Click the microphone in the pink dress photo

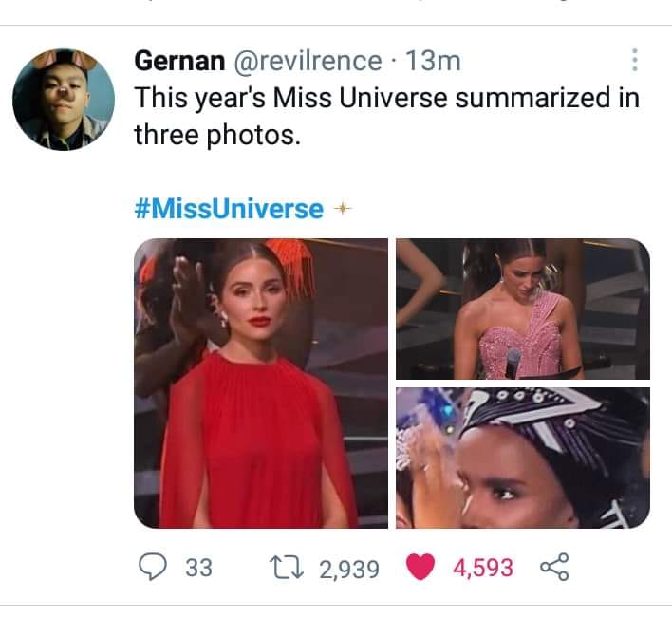tap(513, 363)
